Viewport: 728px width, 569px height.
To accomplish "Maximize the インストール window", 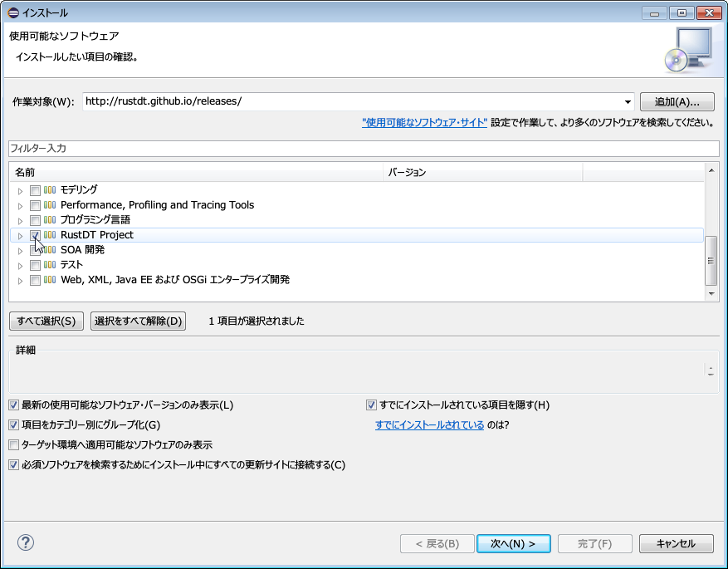I will [682, 13].
